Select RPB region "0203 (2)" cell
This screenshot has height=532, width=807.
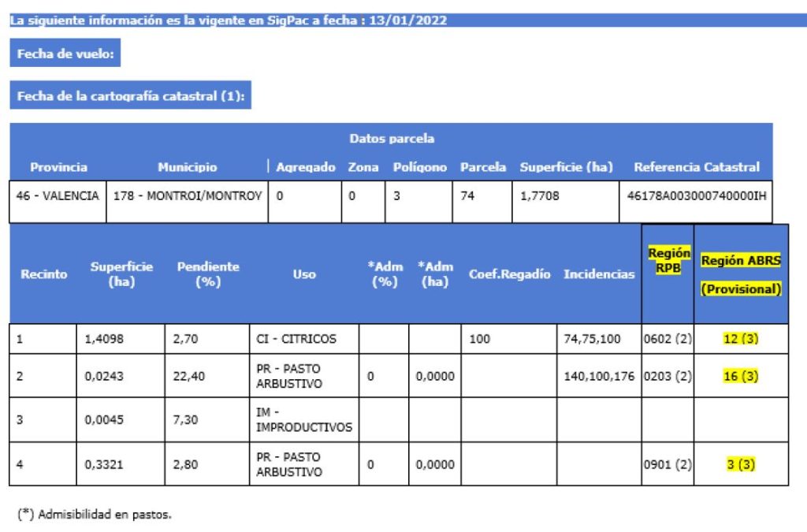(668, 376)
